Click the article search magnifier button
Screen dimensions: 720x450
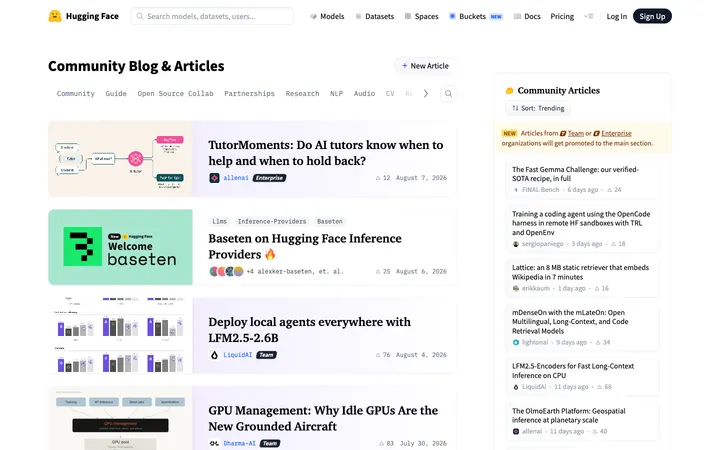[448, 94]
